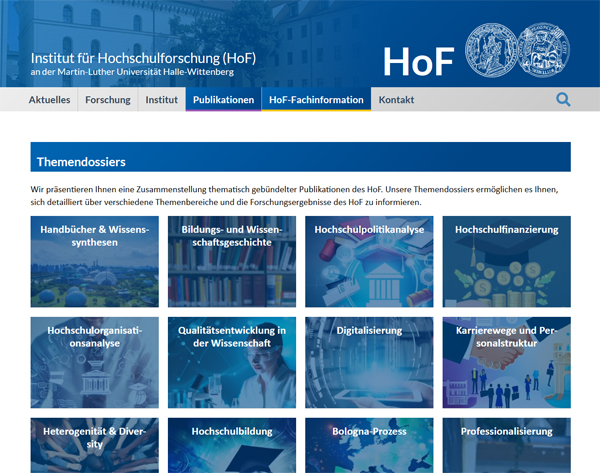Click the right university seal emblem
Image resolution: width=600 pixels, height=473 pixels.
[x=544, y=50]
